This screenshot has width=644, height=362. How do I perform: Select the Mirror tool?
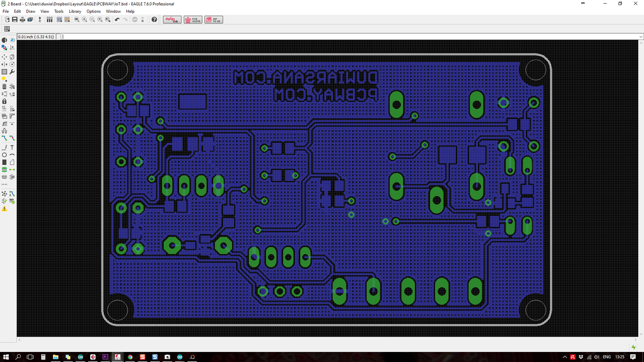pos(4,64)
